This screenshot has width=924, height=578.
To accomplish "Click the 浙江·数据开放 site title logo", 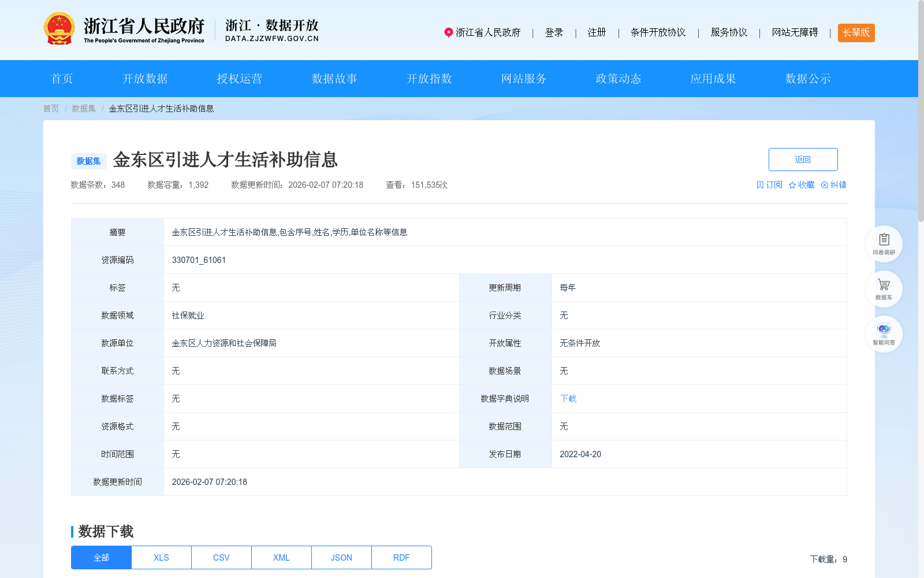I will click(271, 30).
